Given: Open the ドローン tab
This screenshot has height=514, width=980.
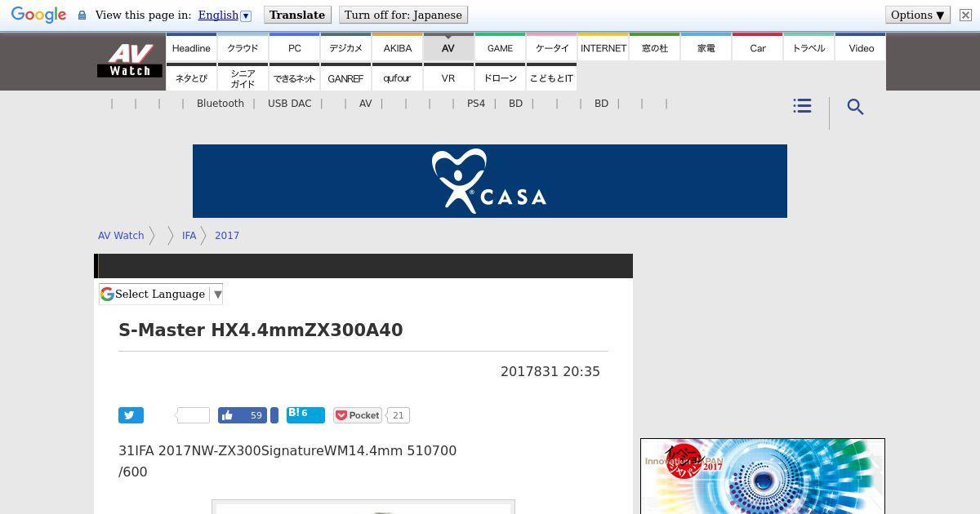Looking at the screenshot, I should click(x=500, y=78).
